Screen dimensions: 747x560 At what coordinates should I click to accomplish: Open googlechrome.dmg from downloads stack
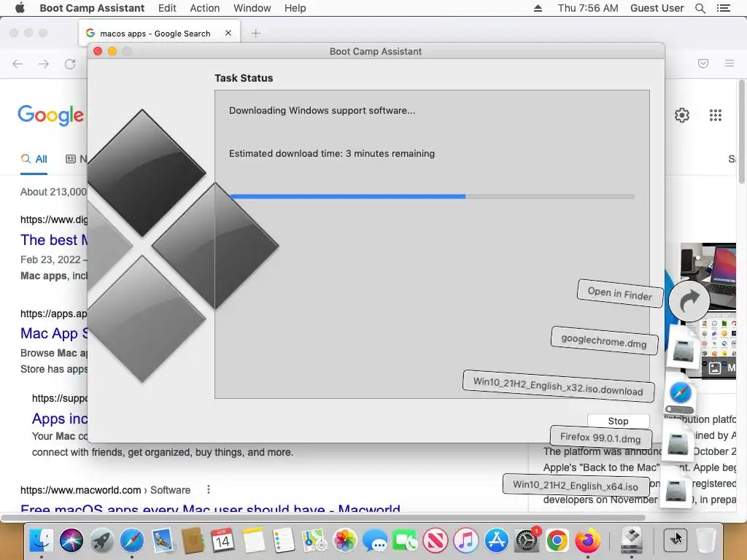pos(604,341)
